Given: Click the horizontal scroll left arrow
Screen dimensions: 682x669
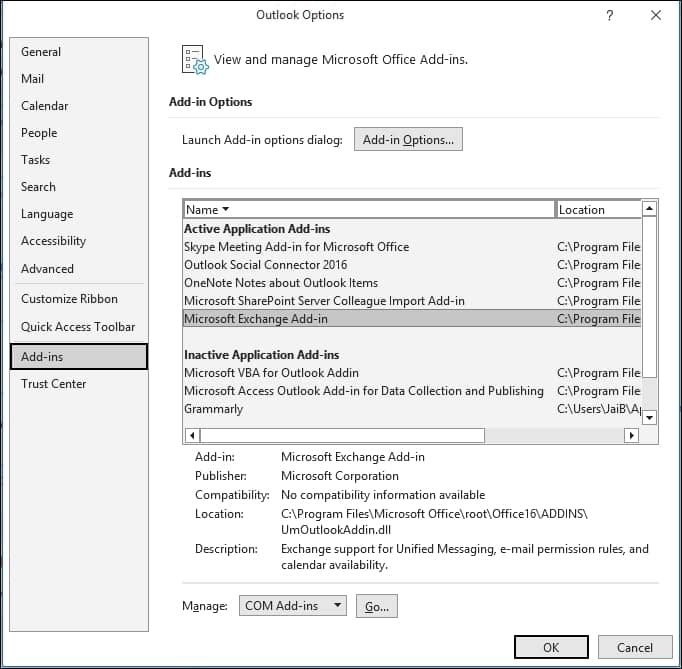Looking at the screenshot, I should coord(192,435).
